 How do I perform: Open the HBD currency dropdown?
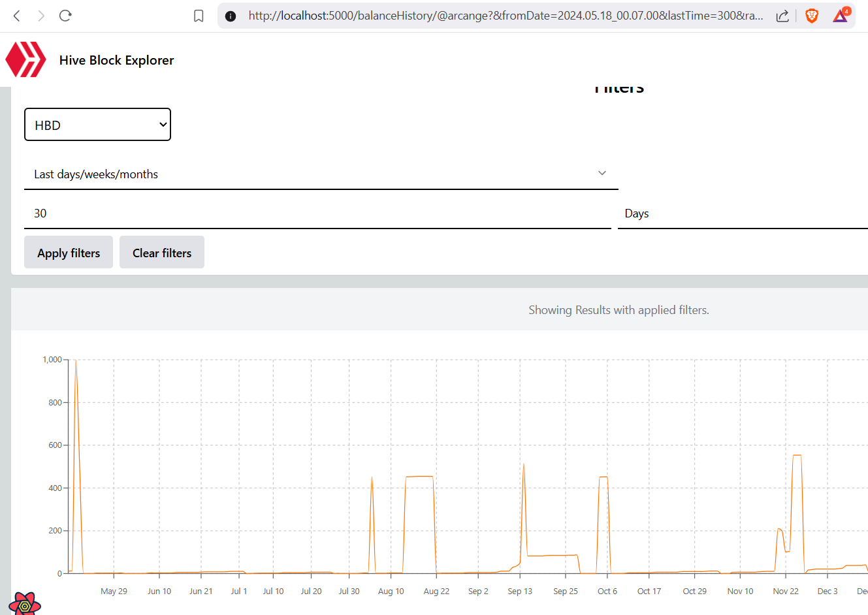tap(97, 125)
